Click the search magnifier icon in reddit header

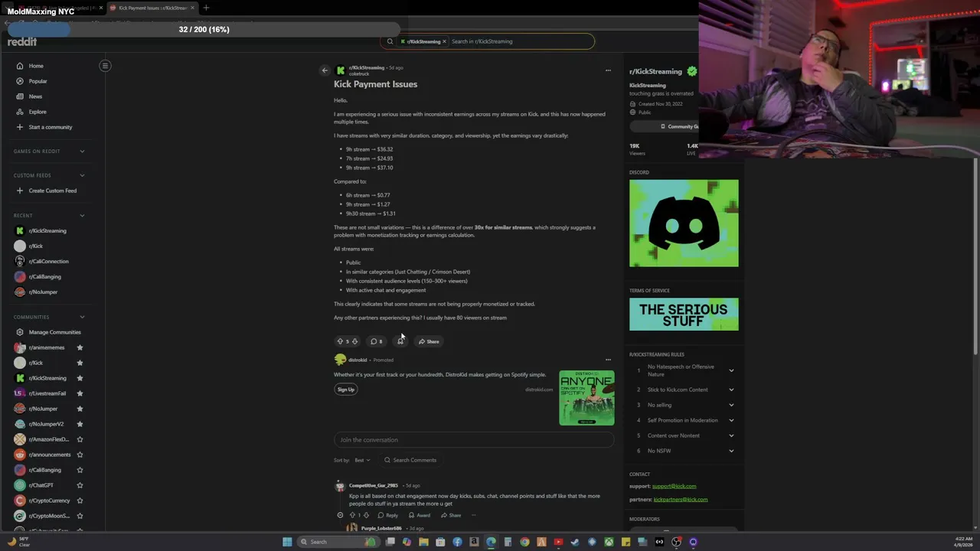point(390,41)
